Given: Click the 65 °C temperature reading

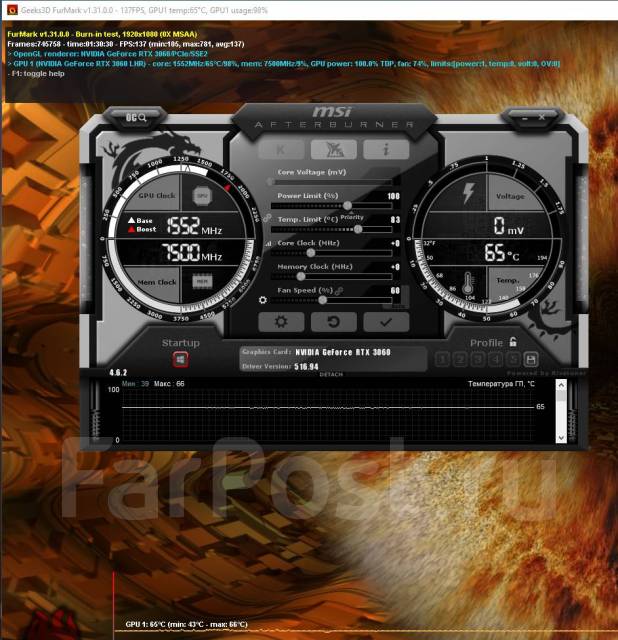Looking at the screenshot, I should point(502,252).
